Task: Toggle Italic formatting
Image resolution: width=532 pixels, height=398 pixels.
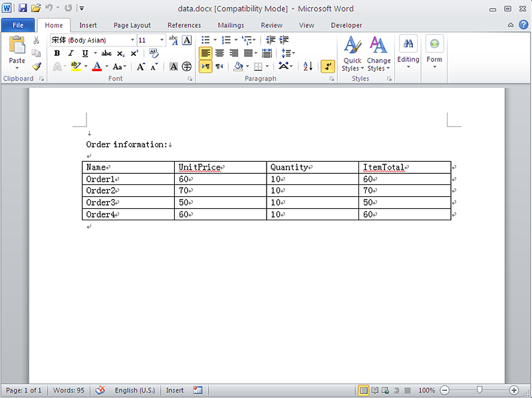Action: (70, 53)
